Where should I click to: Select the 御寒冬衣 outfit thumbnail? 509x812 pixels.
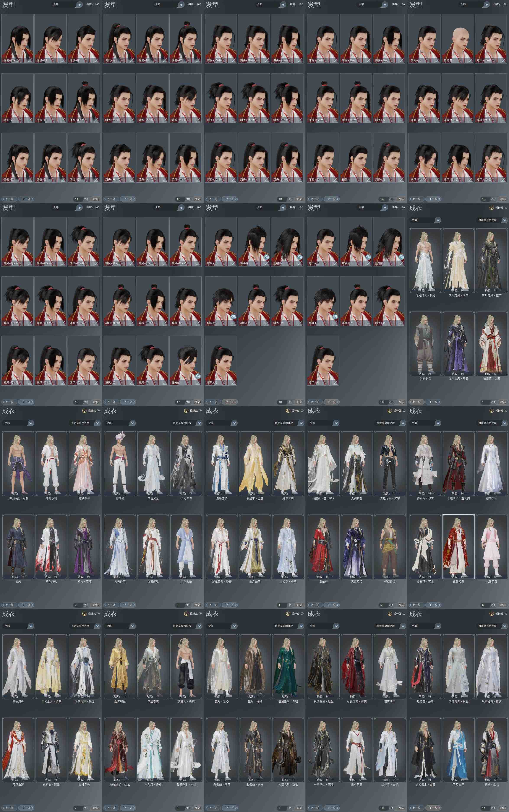425,343
